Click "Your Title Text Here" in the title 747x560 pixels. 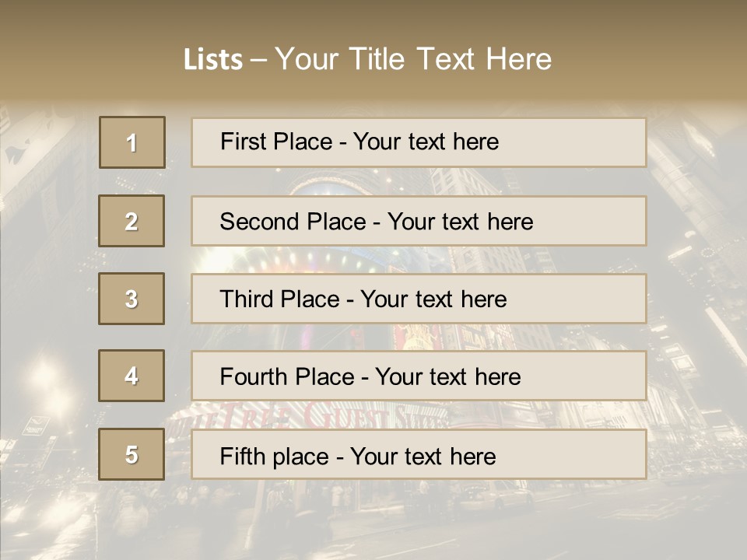click(413, 59)
